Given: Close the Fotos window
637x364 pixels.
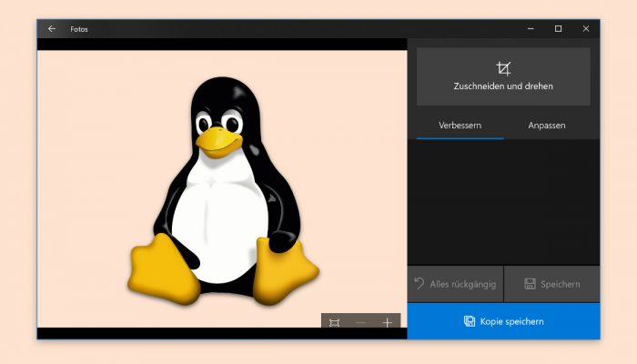Looking at the screenshot, I should (x=586, y=29).
